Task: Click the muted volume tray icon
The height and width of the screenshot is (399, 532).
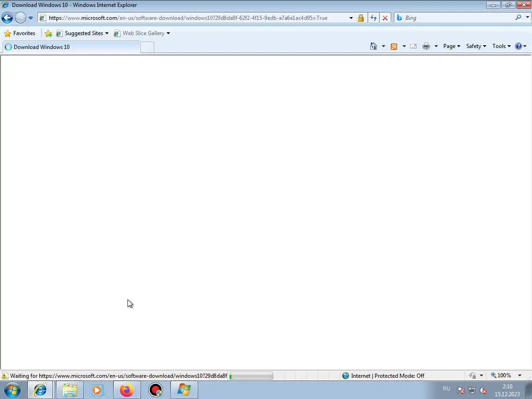Action: coord(483,391)
